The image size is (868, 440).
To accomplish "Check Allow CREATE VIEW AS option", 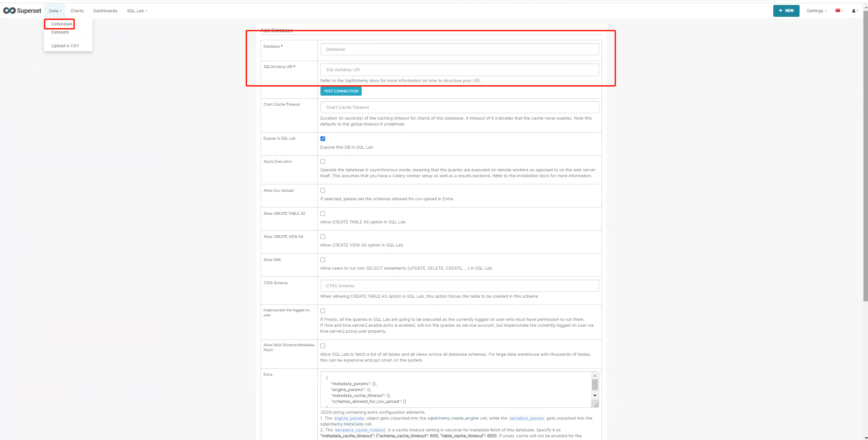I will [x=323, y=237].
